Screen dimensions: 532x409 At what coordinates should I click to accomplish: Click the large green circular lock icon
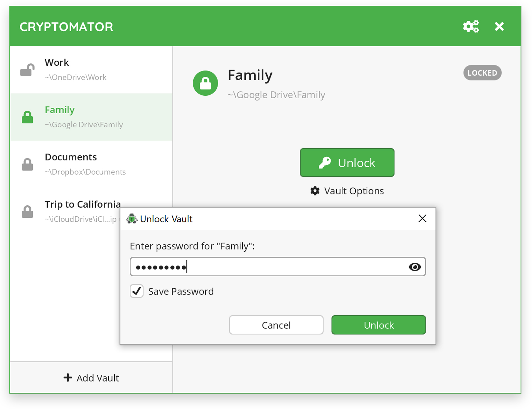point(205,83)
